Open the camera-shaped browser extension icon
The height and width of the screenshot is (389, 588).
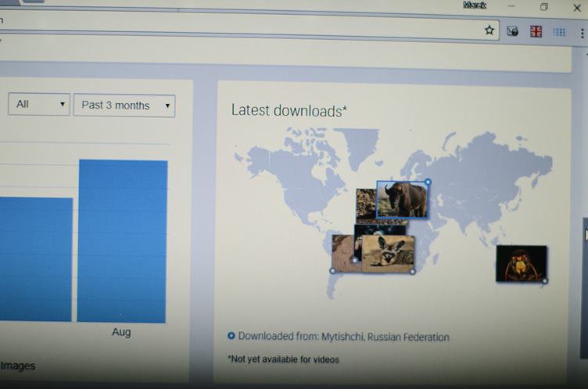click(513, 31)
